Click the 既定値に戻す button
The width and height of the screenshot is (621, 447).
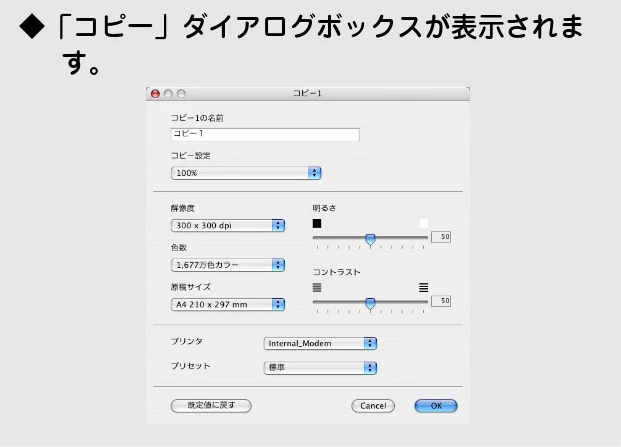(211, 405)
